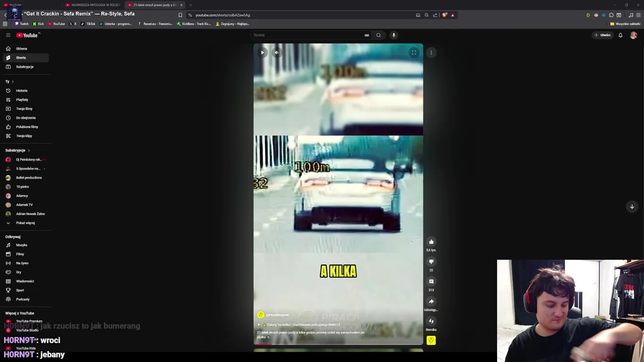The width and height of the screenshot is (644, 362).
Task: Open the YouTube hamburger guide menu
Action: 8,35
